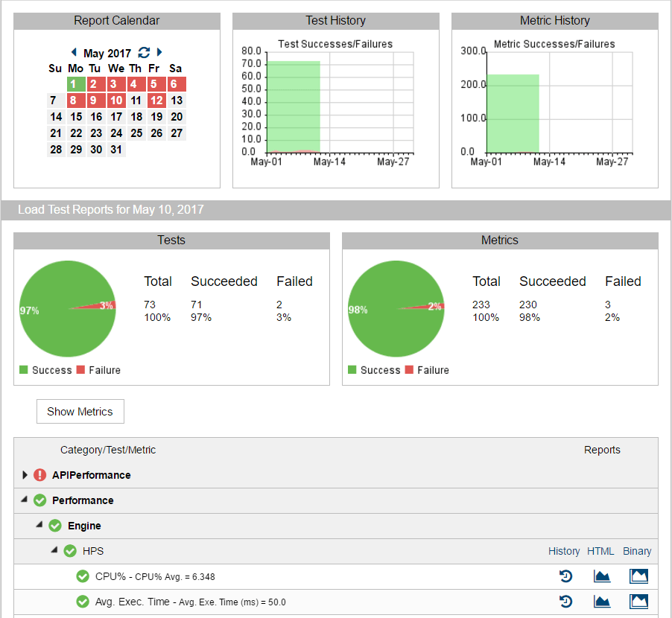
Task: Click the History icon for Avg. Exec. Time
Action: pos(565,601)
